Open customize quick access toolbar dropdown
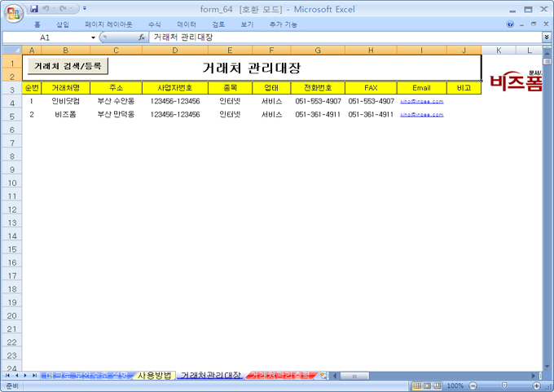554x392 pixels. [x=85, y=9]
